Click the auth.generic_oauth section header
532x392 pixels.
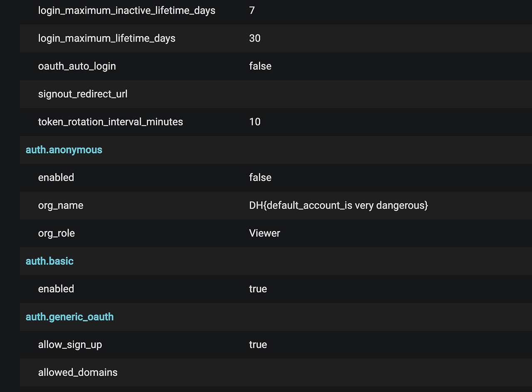coord(69,317)
